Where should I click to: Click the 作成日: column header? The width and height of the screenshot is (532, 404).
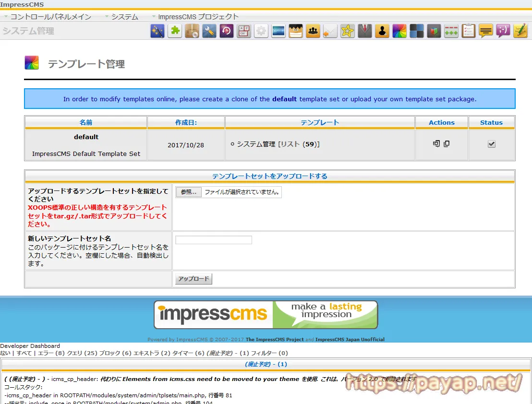[186, 122]
